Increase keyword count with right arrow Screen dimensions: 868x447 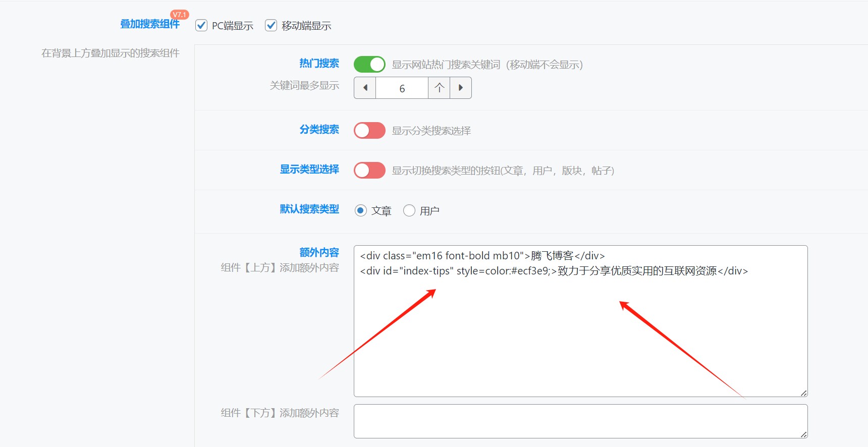click(x=461, y=88)
